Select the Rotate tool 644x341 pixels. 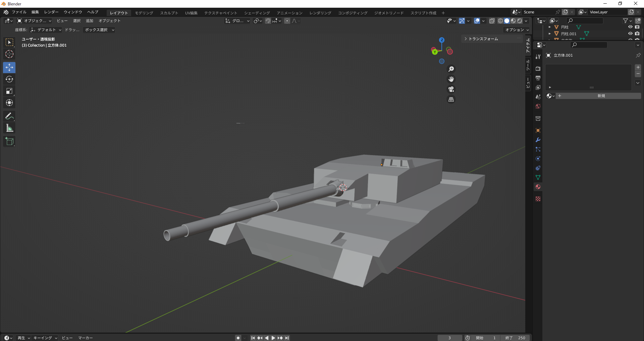9,79
